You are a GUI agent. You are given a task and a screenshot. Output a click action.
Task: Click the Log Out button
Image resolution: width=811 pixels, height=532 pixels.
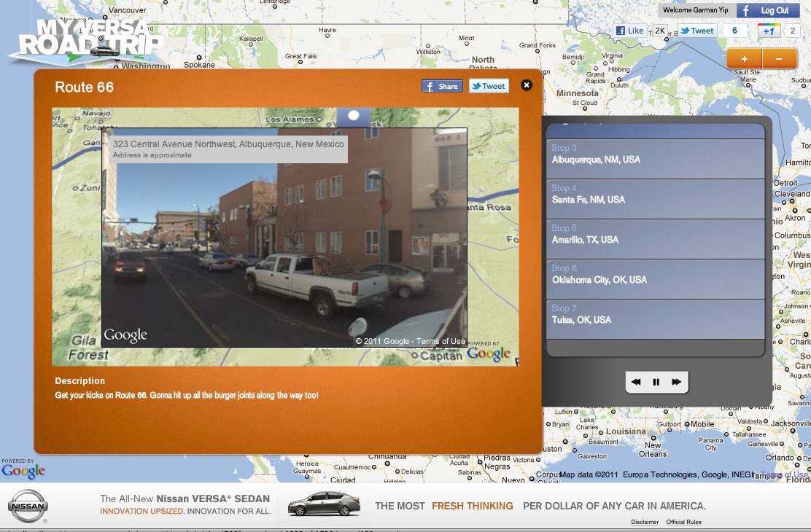coord(775,10)
